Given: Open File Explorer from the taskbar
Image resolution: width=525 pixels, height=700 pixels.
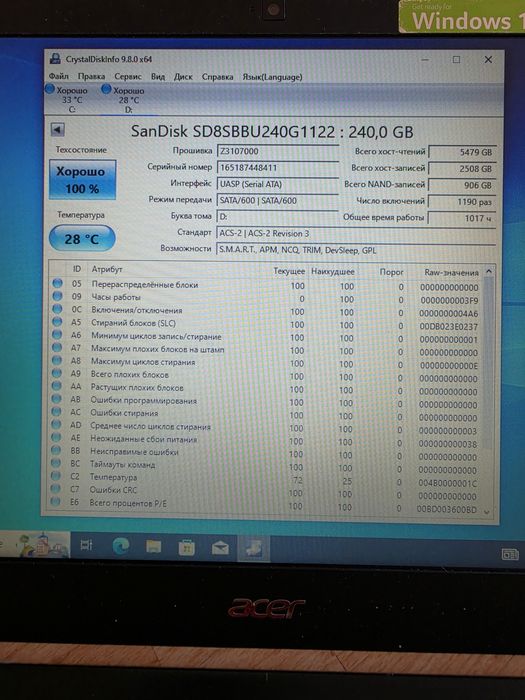Looking at the screenshot, I should pos(154,547).
